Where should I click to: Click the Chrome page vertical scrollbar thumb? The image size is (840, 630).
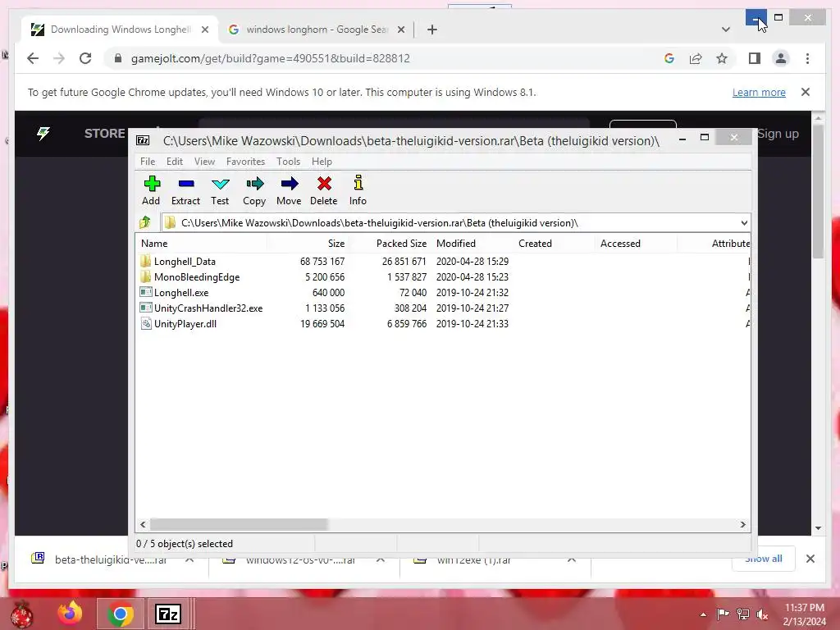click(818, 190)
